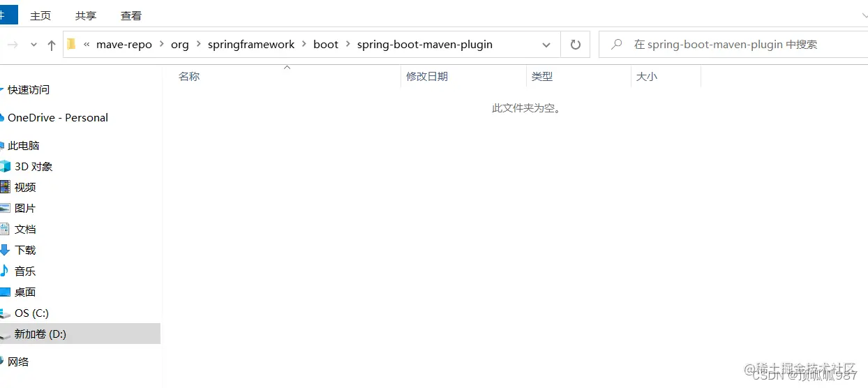Focus the spring-boot-maven-plugin search box
Viewport: 868px width, 388px height.
pos(733,45)
